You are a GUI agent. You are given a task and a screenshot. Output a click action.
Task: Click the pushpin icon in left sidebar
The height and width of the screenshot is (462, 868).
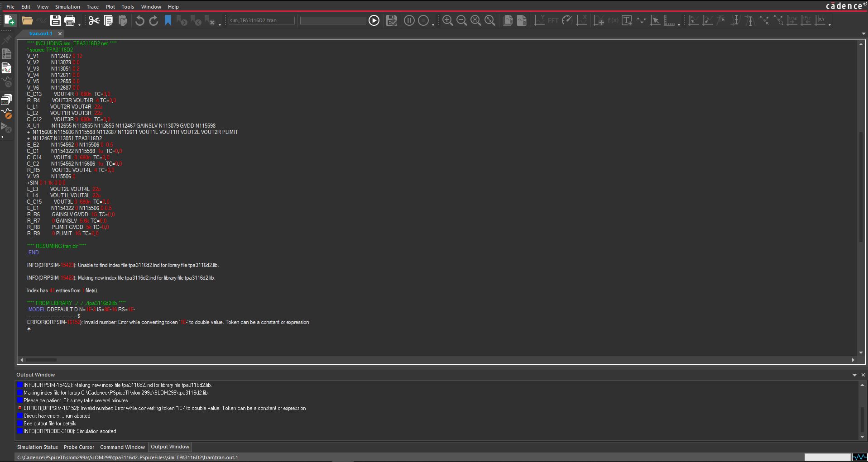[x=6, y=40]
